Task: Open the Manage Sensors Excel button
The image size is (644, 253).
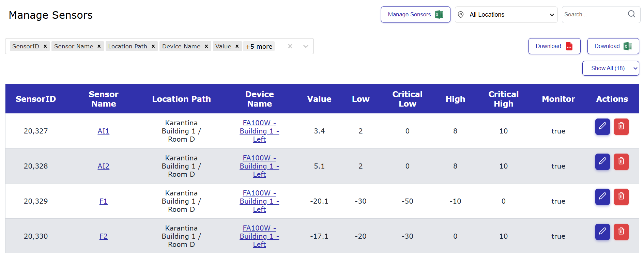Action: point(415,15)
